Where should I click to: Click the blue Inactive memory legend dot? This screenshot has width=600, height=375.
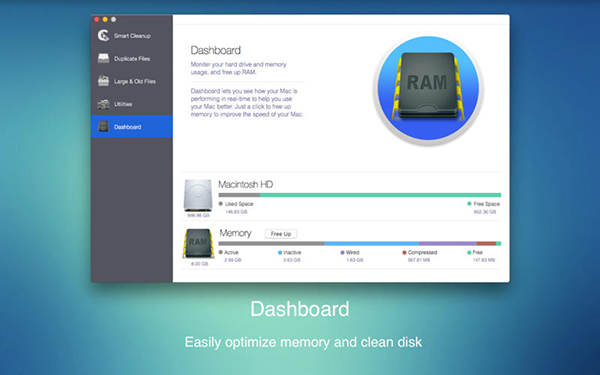pyautogui.click(x=280, y=253)
